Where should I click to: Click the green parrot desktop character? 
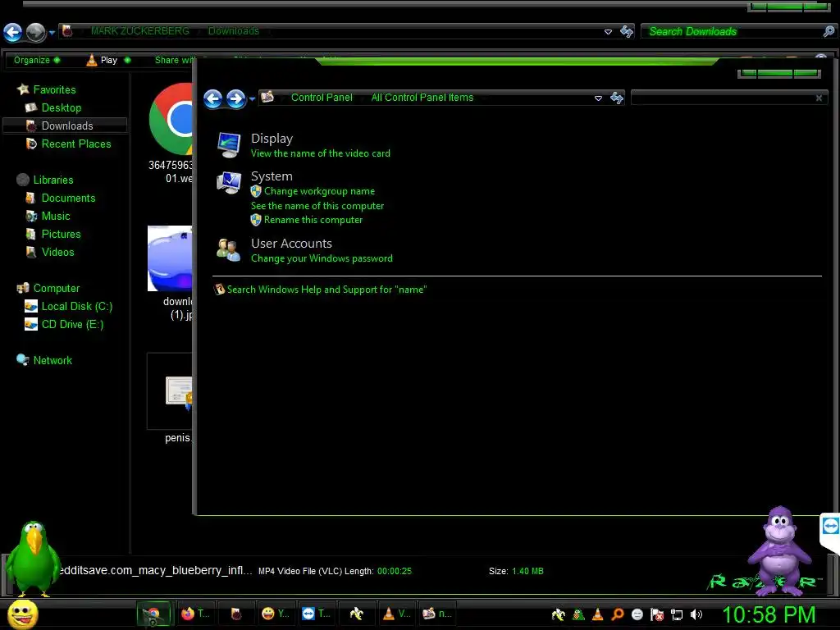(x=33, y=559)
